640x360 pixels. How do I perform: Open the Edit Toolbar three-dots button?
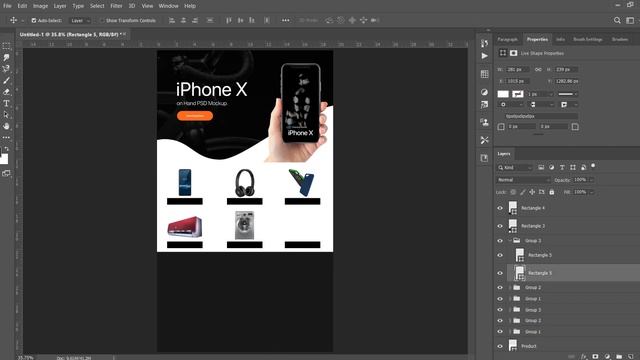6,138
